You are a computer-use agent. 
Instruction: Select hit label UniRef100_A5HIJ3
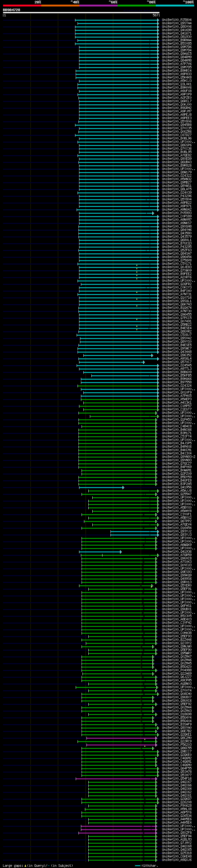[x=176, y=81]
